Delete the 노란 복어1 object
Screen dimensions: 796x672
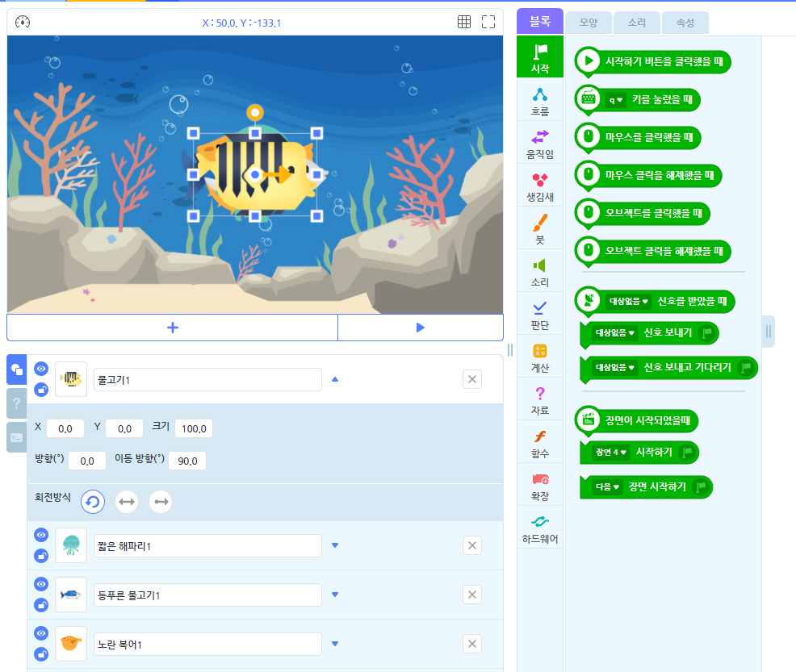coord(472,644)
